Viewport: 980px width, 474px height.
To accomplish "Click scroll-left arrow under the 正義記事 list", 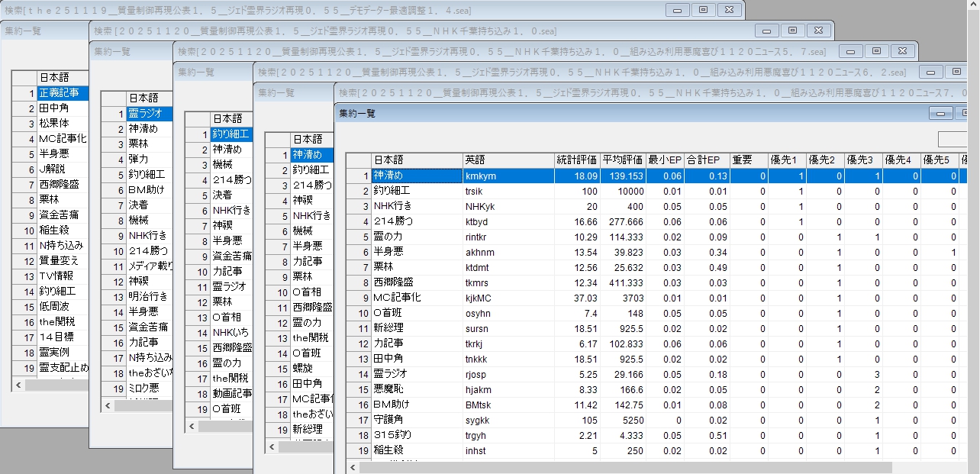I will 18,385.
